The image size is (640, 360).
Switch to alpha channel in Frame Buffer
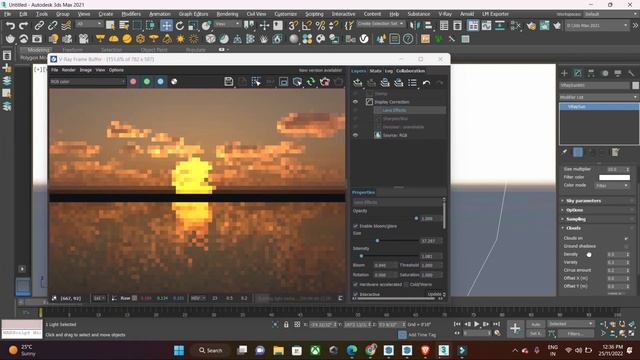point(174,82)
